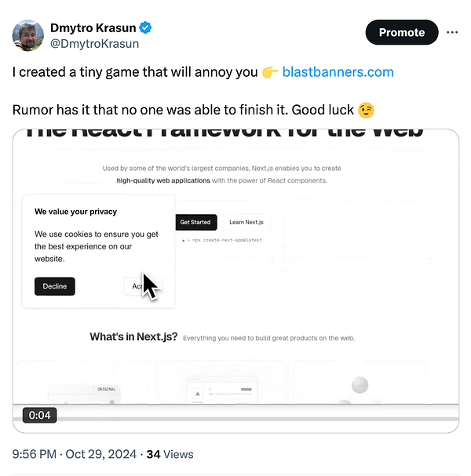Click the Dmytro Krasun display name
The height and width of the screenshot is (476, 471).
[93, 28]
